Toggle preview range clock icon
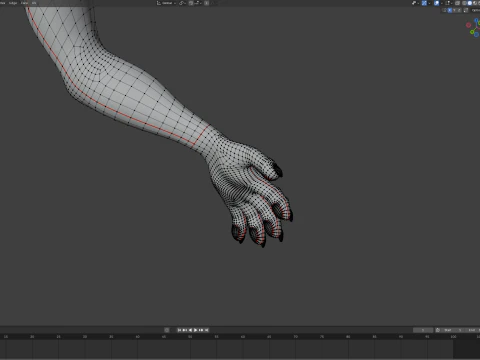Viewport: 480px width, 360px height. pos(438,330)
